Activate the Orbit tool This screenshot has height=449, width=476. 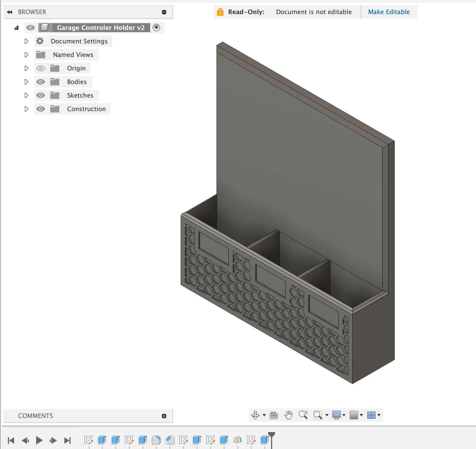pyautogui.click(x=256, y=415)
